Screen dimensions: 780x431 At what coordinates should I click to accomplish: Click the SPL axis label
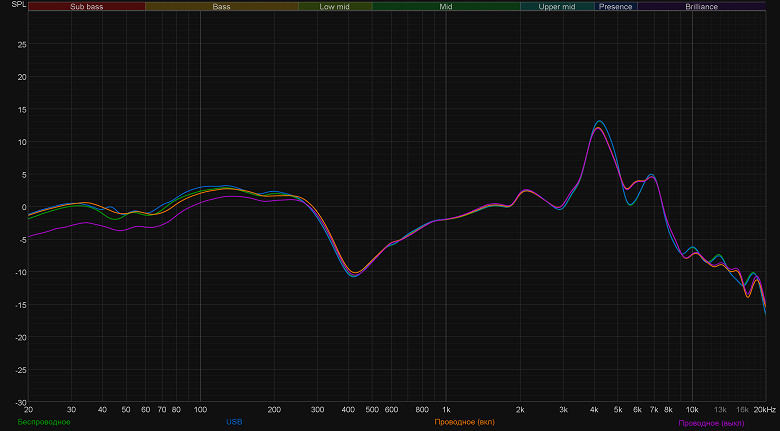pos(19,4)
